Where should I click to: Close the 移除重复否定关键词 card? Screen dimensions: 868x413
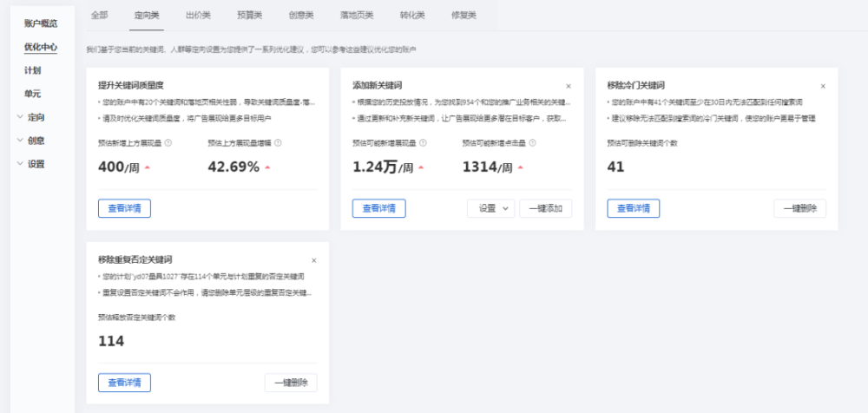click(x=314, y=260)
